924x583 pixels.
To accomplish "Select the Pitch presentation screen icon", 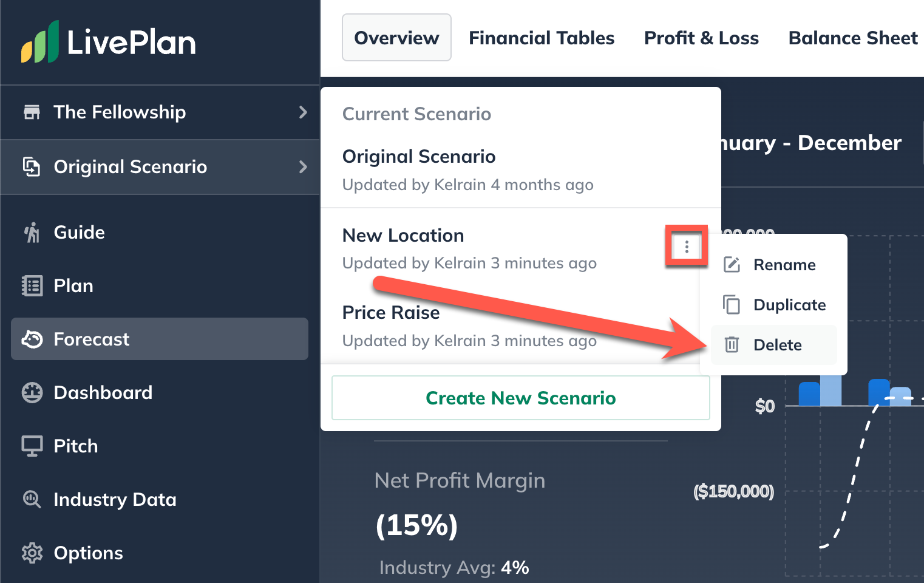I will coord(32,446).
